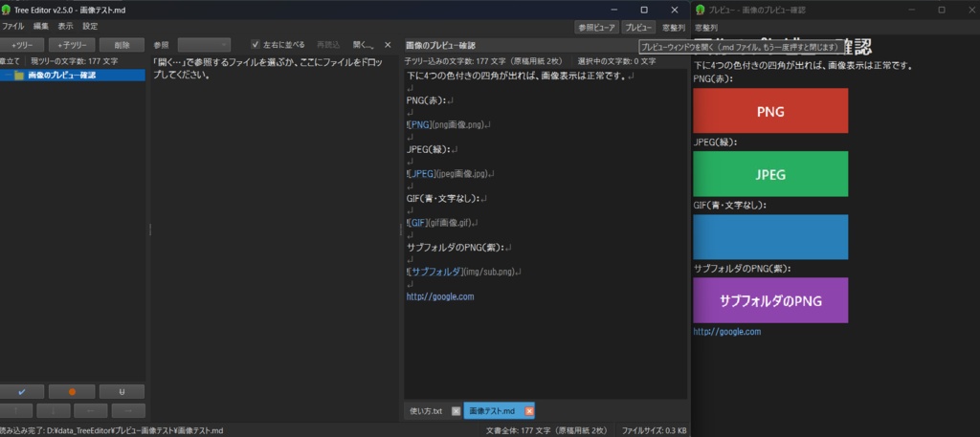This screenshot has height=437, width=980.
Task: Click the green JPEG image in preview
Action: pyautogui.click(x=770, y=174)
